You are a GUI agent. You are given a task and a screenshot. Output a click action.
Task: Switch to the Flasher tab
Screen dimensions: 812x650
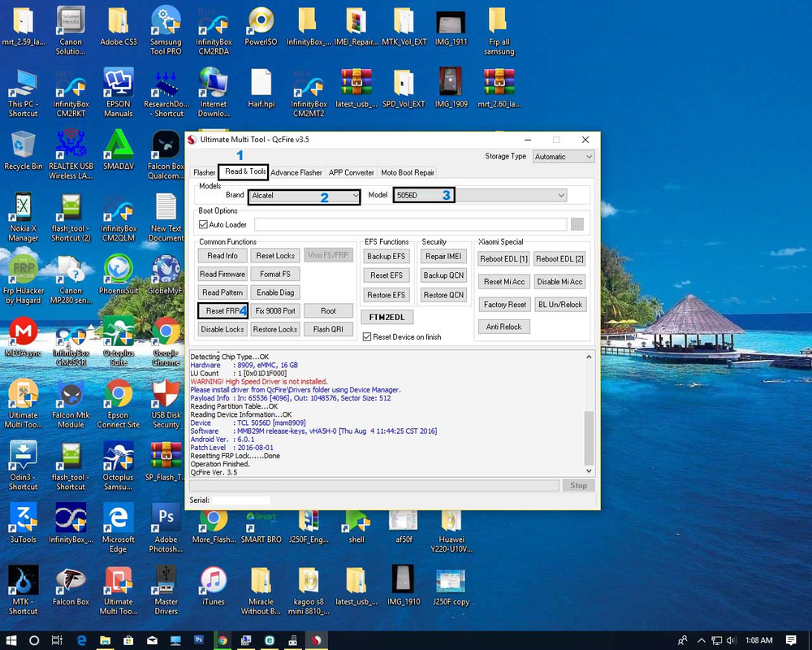coord(204,172)
